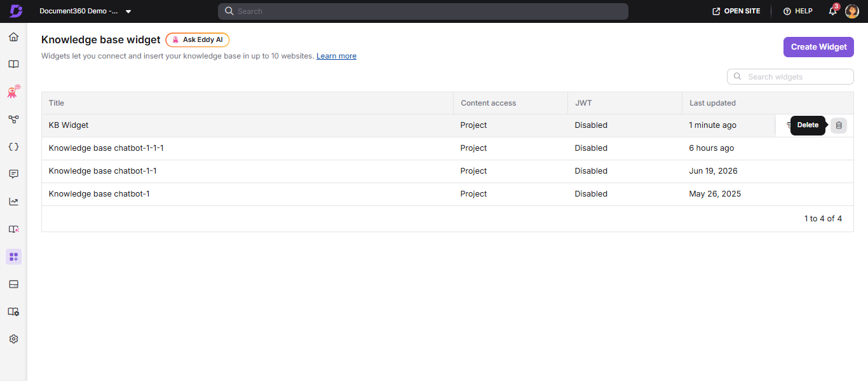Click the '1 minute ago' cell
868x381 pixels.
click(713, 125)
